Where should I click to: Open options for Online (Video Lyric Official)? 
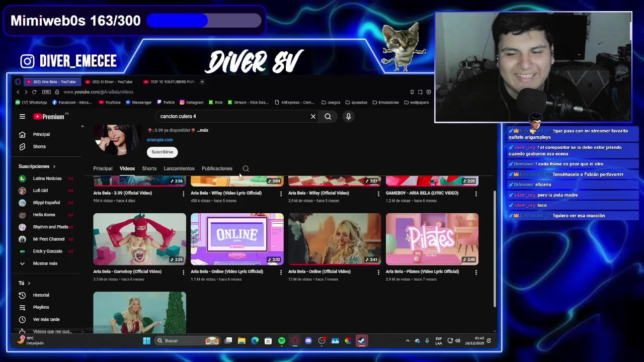tap(281, 272)
